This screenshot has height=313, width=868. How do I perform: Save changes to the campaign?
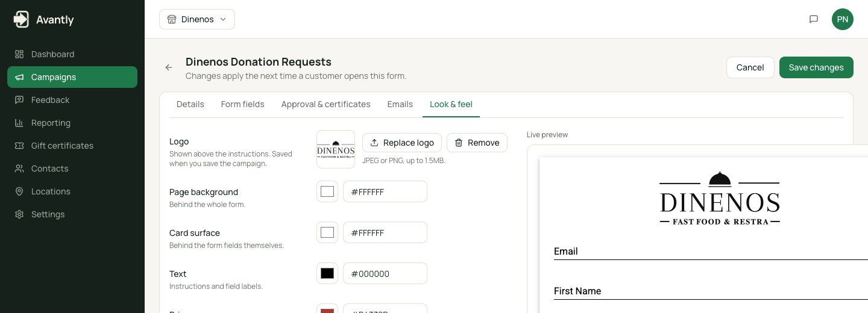[816, 67]
